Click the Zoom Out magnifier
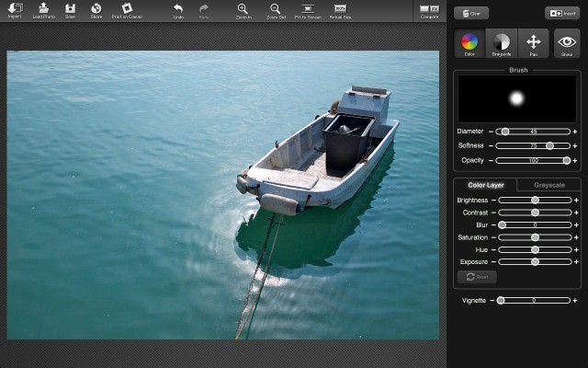Image resolution: width=588 pixels, height=368 pixels. point(275,9)
